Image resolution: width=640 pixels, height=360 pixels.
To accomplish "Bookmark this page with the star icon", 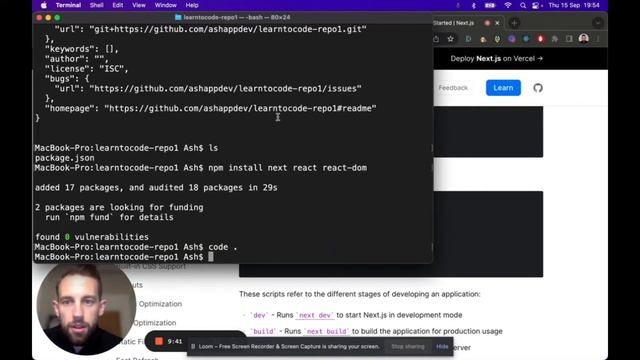I will (450, 39).
